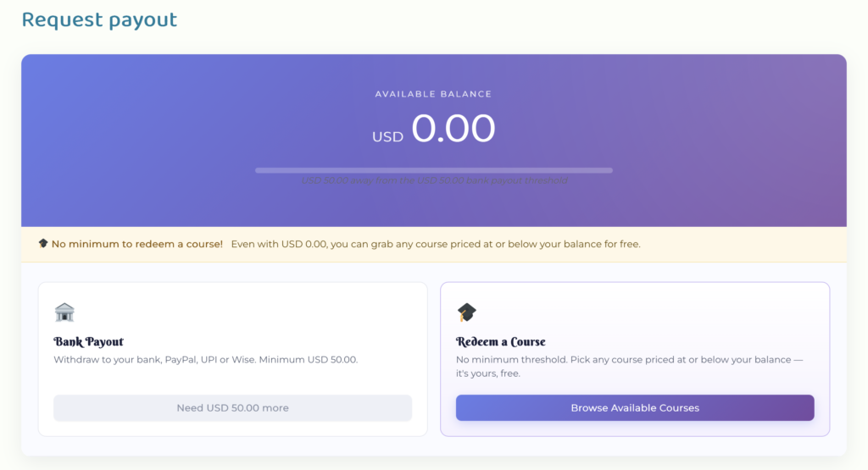Click the Need USD 50.00 more button

click(x=232, y=407)
